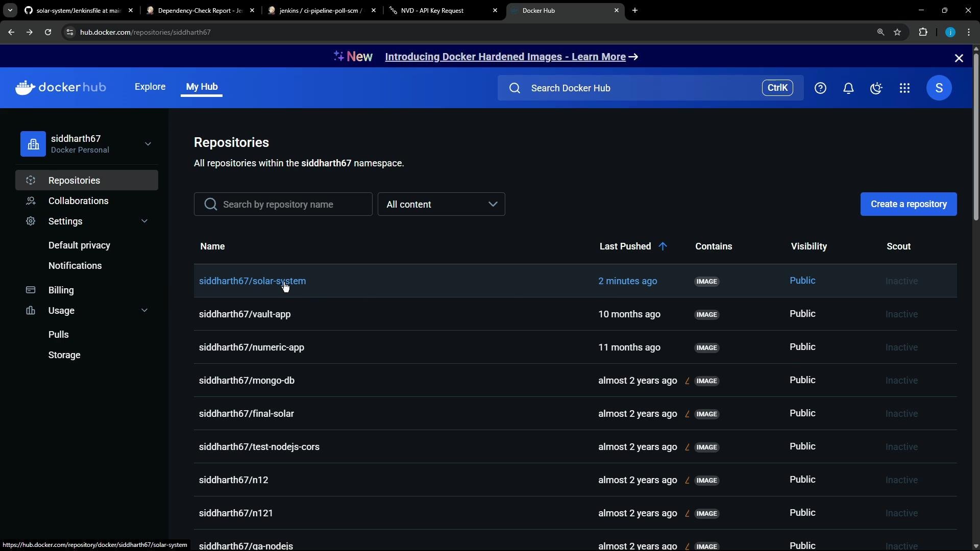Collapse the Usage section chevron
This screenshot has height=551, width=980.
pyautogui.click(x=144, y=310)
